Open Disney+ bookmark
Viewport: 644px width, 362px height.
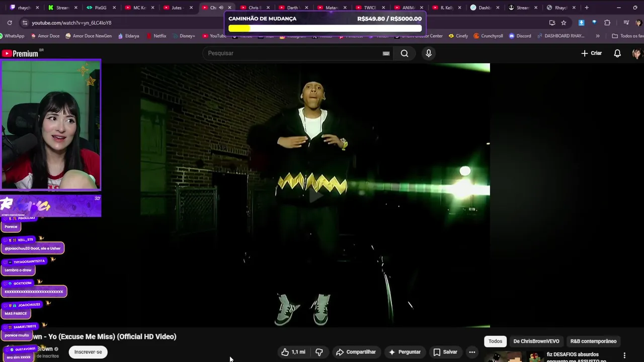coord(183,36)
